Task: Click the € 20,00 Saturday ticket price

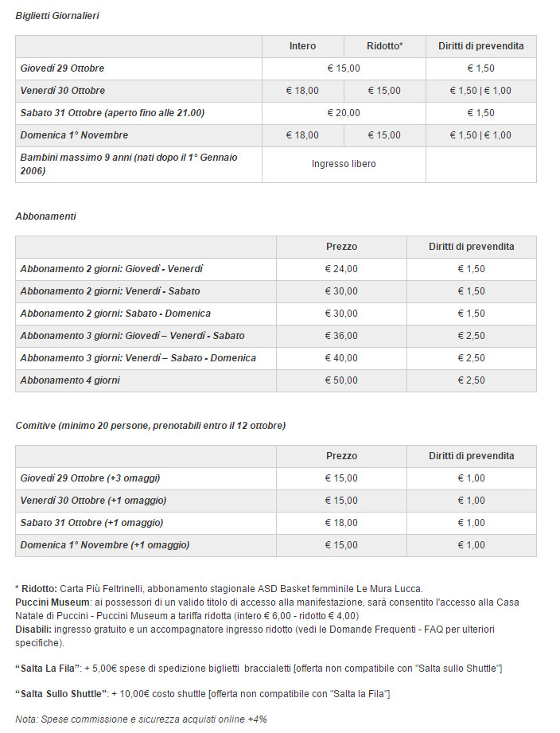Action: pyautogui.click(x=344, y=113)
